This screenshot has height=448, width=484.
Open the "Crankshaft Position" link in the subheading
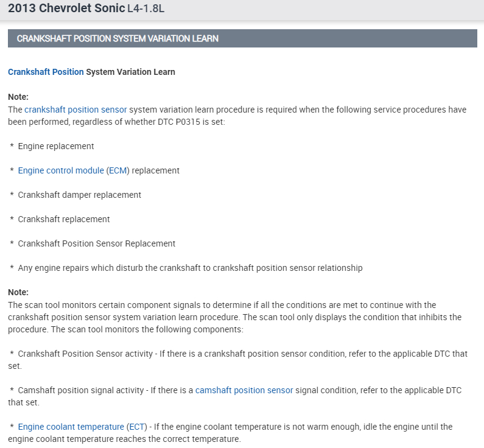pyautogui.click(x=46, y=72)
